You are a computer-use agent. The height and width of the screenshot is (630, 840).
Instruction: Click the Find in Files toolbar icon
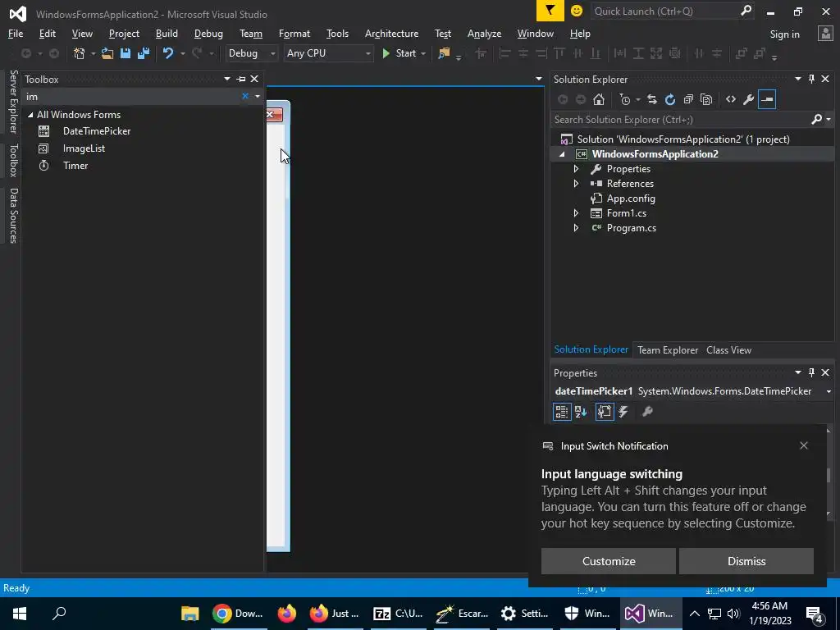[x=444, y=53]
